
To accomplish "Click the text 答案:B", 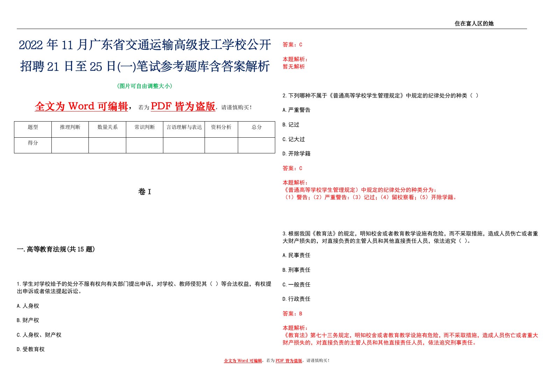I will pos(292,313).
